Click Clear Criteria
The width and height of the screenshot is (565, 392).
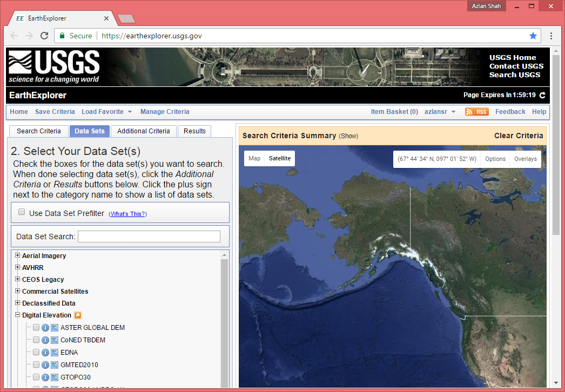[x=519, y=136]
